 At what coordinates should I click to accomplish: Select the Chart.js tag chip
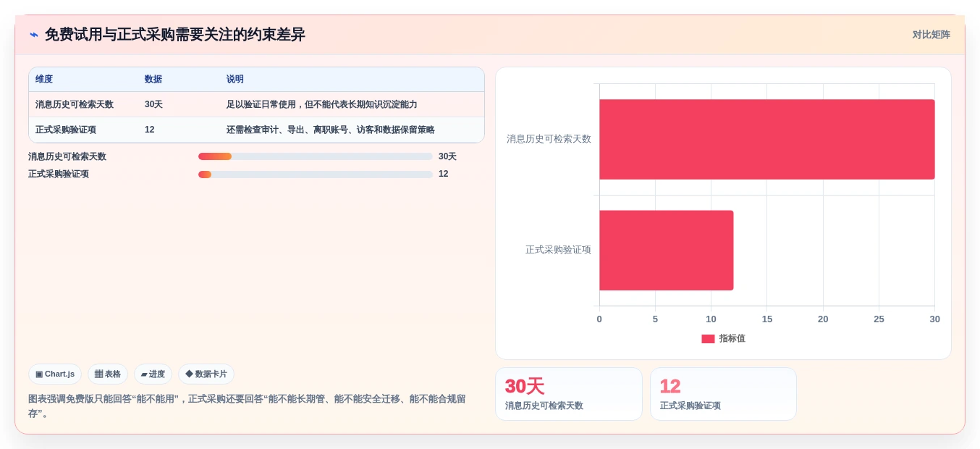(55, 374)
